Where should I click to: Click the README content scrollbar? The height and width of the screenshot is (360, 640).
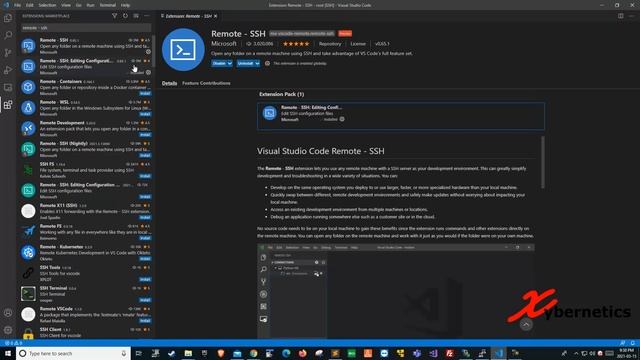543,162
